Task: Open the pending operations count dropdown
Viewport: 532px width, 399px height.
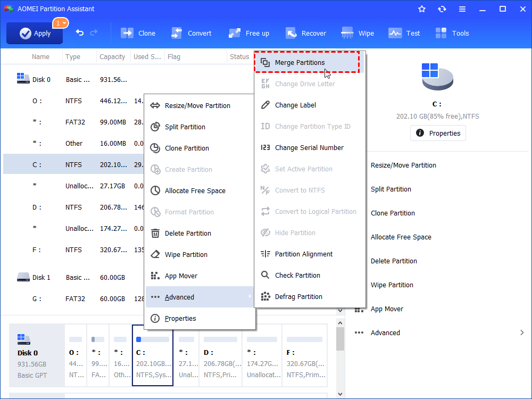Action: coord(61,23)
